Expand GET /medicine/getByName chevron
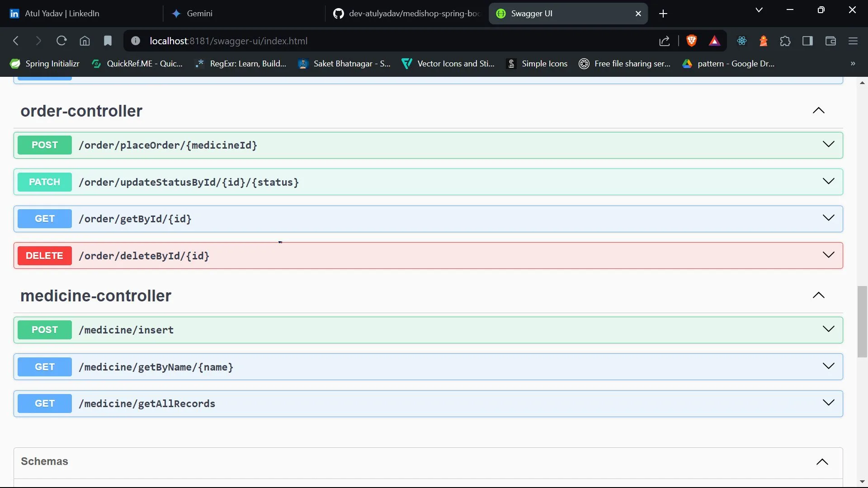Screen dimensions: 868x488 [x=828, y=366]
